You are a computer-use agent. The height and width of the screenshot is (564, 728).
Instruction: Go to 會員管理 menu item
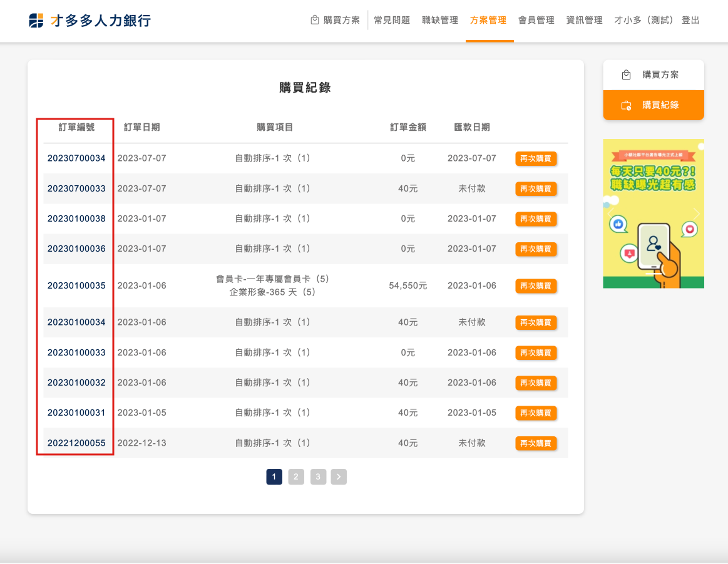pos(536,20)
